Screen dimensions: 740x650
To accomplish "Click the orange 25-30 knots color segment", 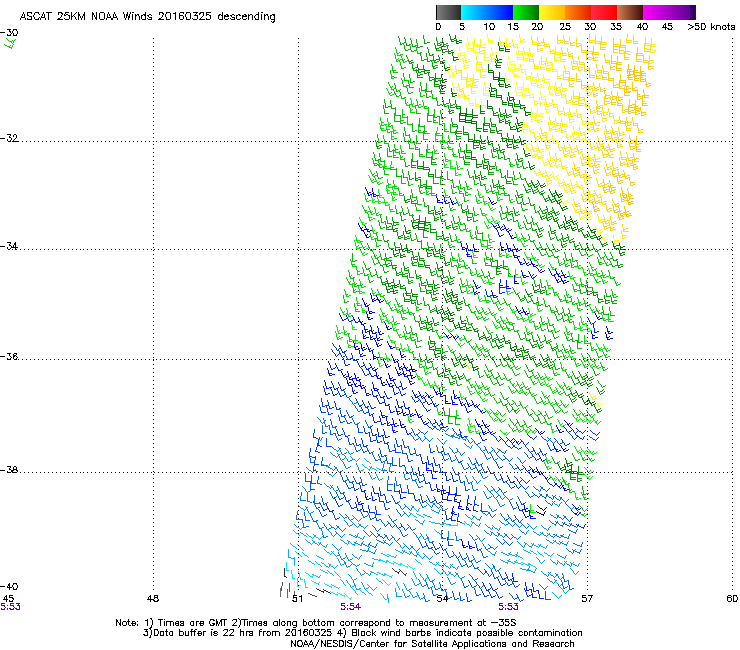I will click(578, 12).
